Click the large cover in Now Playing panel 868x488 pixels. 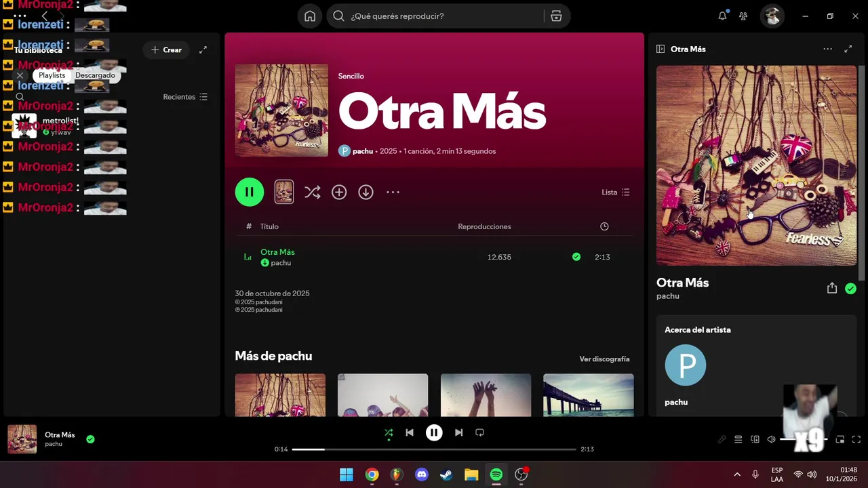pos(756,165)
